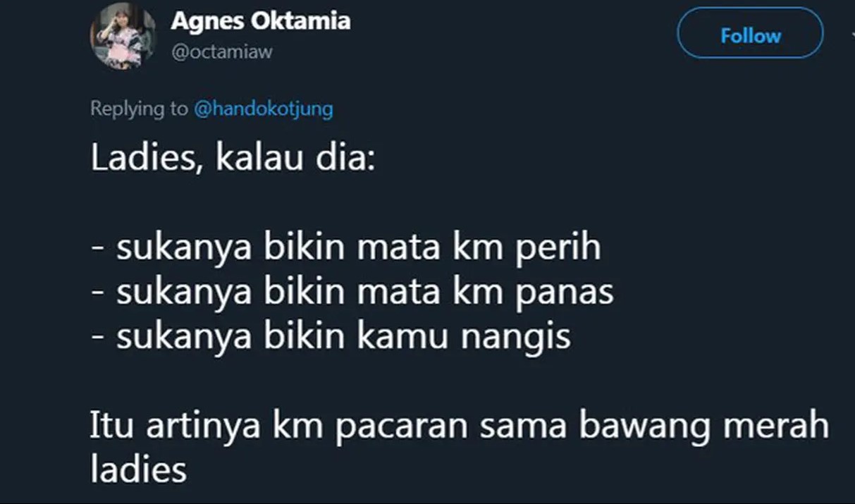Click the 'Replying to' label
855x504 pixels.
(139, 109)
